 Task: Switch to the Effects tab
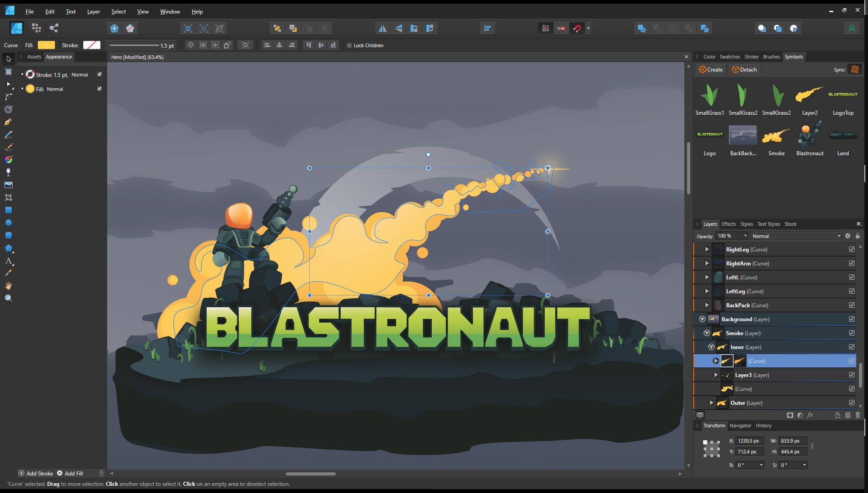(x=728, y=224)
